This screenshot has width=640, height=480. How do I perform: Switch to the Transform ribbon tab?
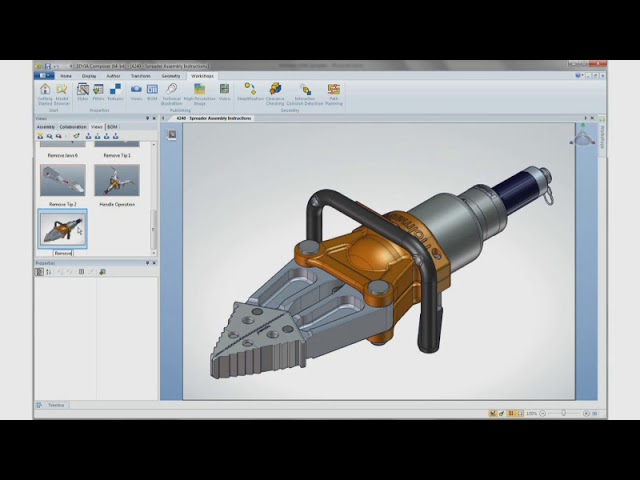tap(140, 76)
